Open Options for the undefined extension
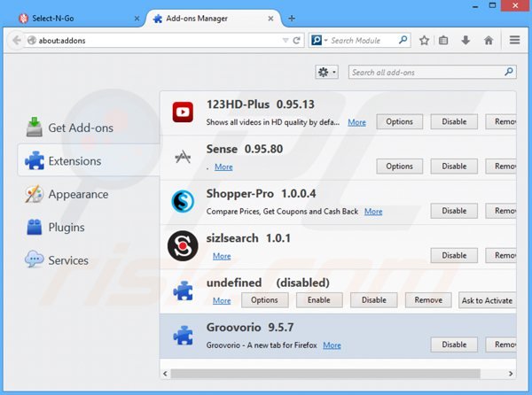This screenshot has width=532, height=395. [x=264, y=300]
